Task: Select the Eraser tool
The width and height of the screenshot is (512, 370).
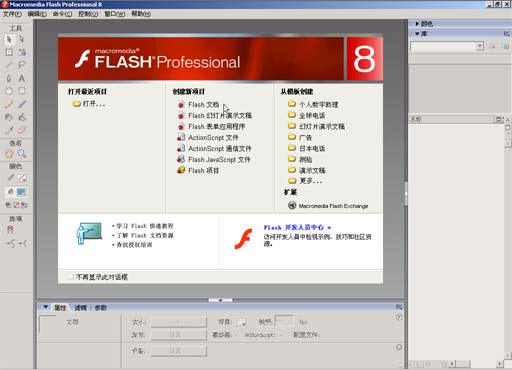Action: [x=22, y=130]
